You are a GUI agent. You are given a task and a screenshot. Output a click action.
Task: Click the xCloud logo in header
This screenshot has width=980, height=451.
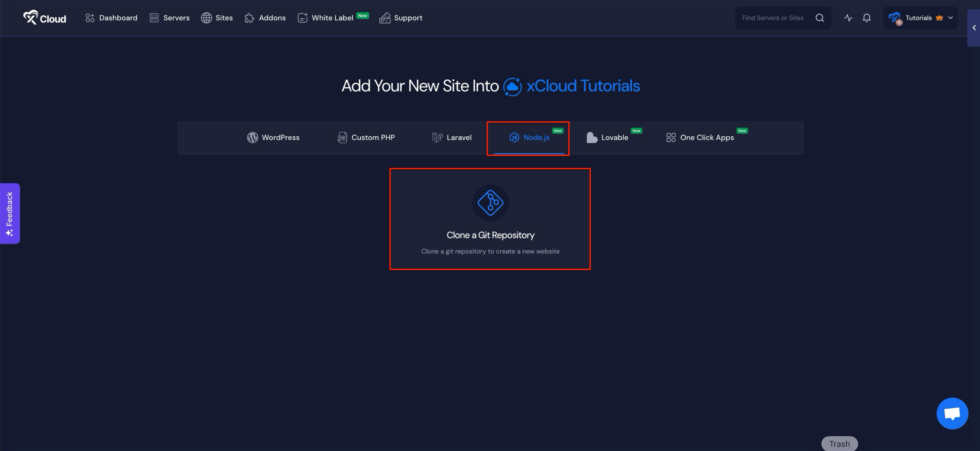44,18
